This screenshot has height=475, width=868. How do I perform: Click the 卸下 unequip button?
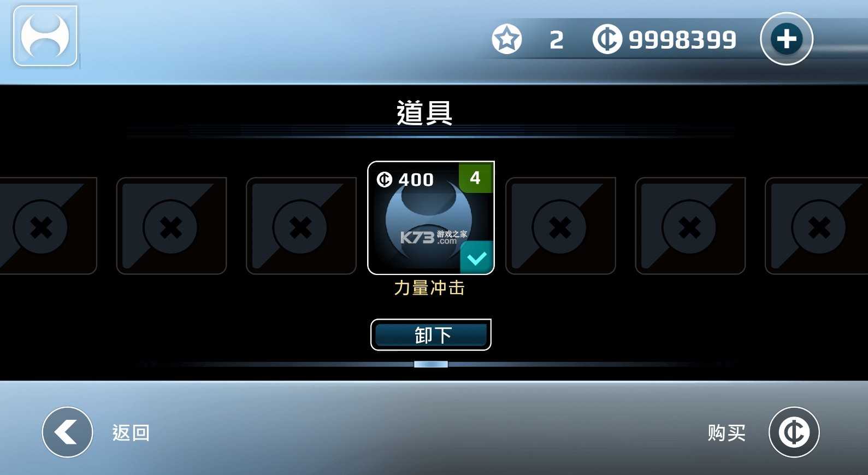pyautogui.click(x=431, y=335)
